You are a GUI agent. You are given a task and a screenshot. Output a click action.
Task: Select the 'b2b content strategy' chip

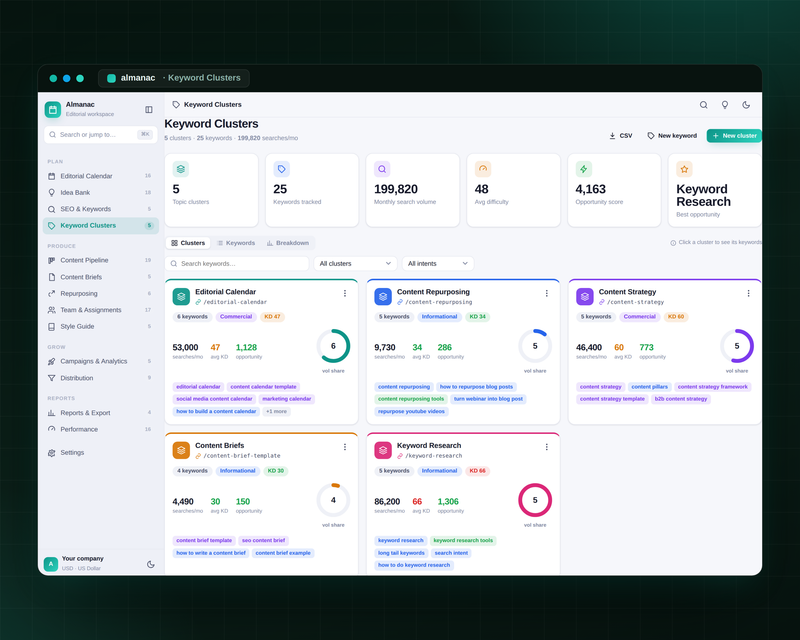[x=681, y=399]
